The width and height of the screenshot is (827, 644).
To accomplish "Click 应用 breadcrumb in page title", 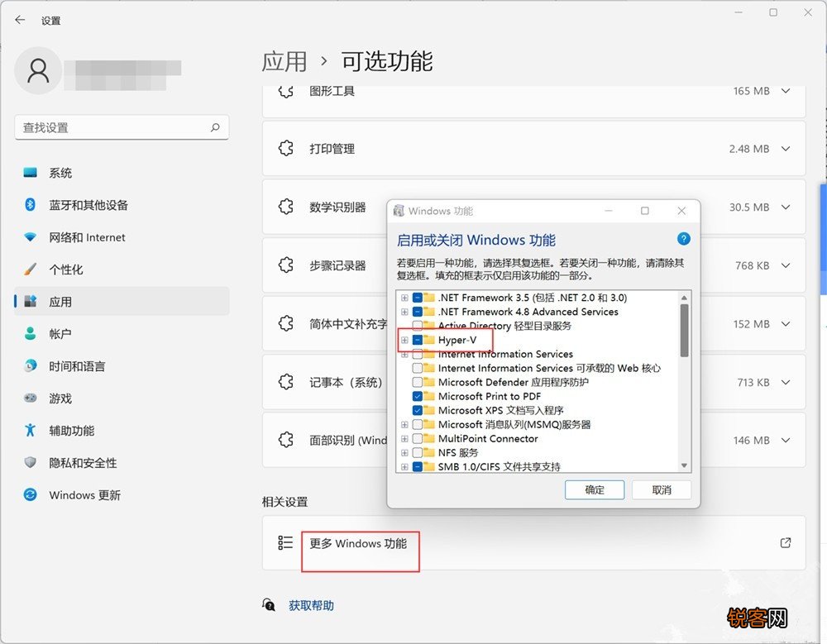I will 284,61.
